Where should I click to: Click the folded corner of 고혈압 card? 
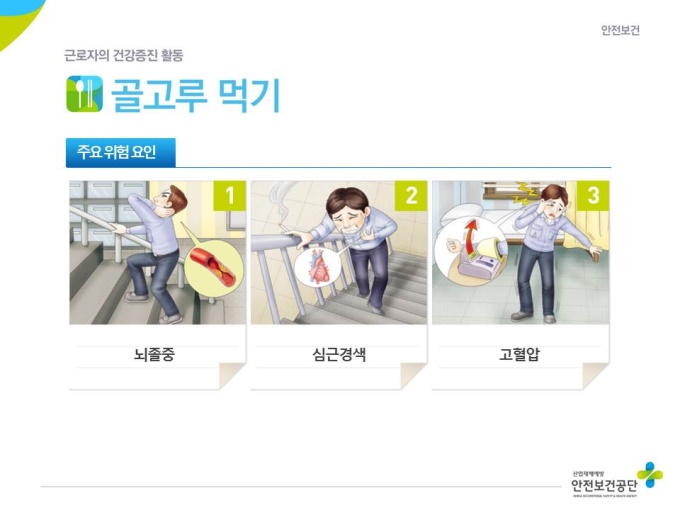pos(595,375)
